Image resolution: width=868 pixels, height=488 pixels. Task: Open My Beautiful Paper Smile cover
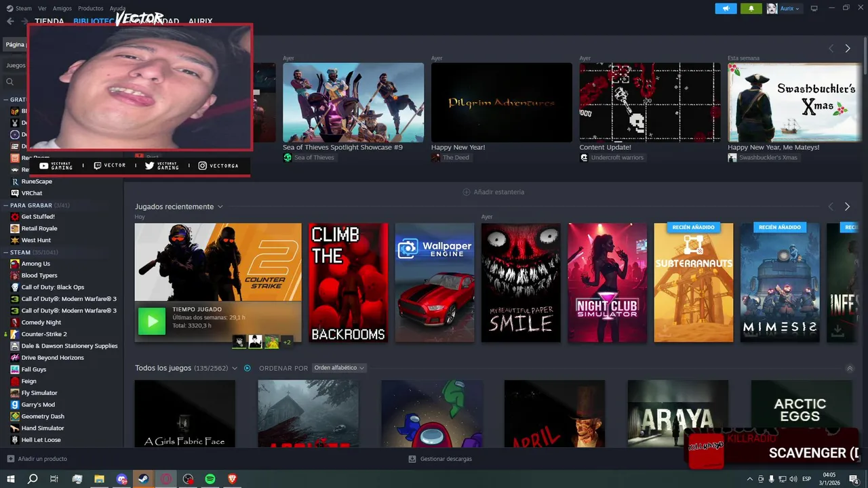(521, 283)
